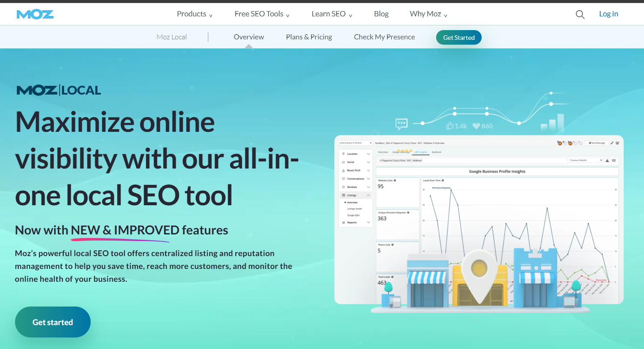Click the email envelope icon in dashboard preview

point(614,160)
